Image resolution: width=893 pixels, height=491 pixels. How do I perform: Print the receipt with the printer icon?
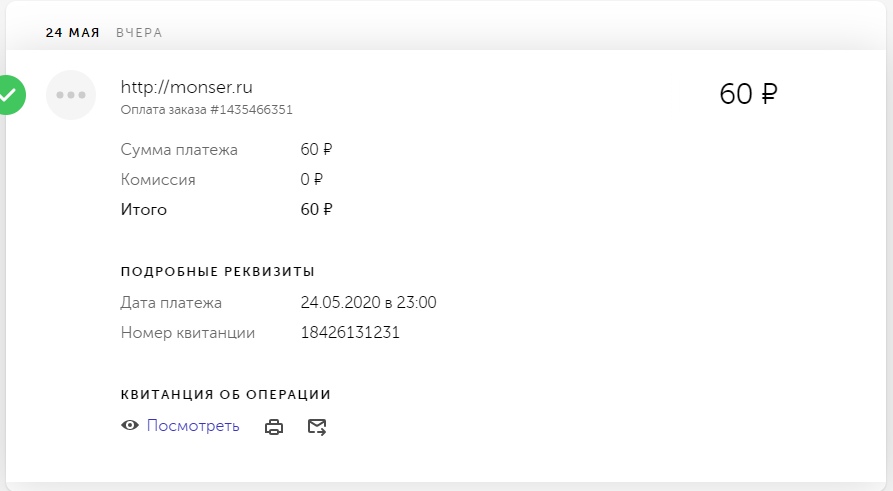[273, 427]
